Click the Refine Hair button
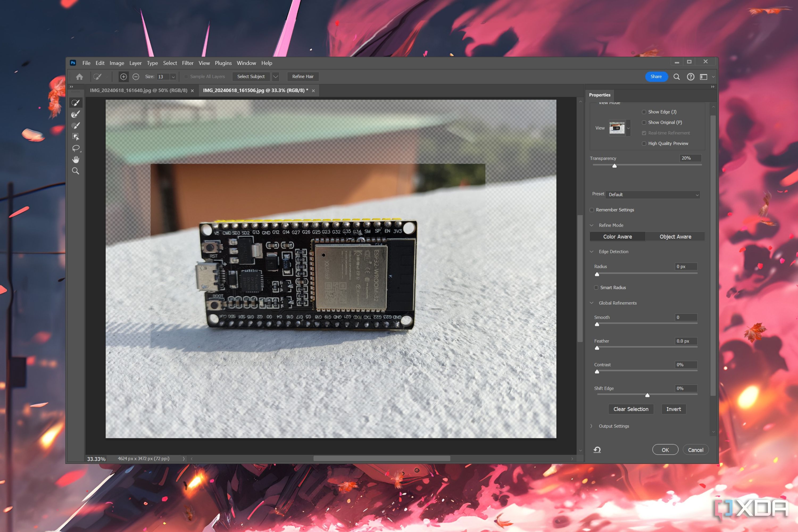Image resolution: width=798 pixels, height=532 pixels. click(x=303, y=77)
